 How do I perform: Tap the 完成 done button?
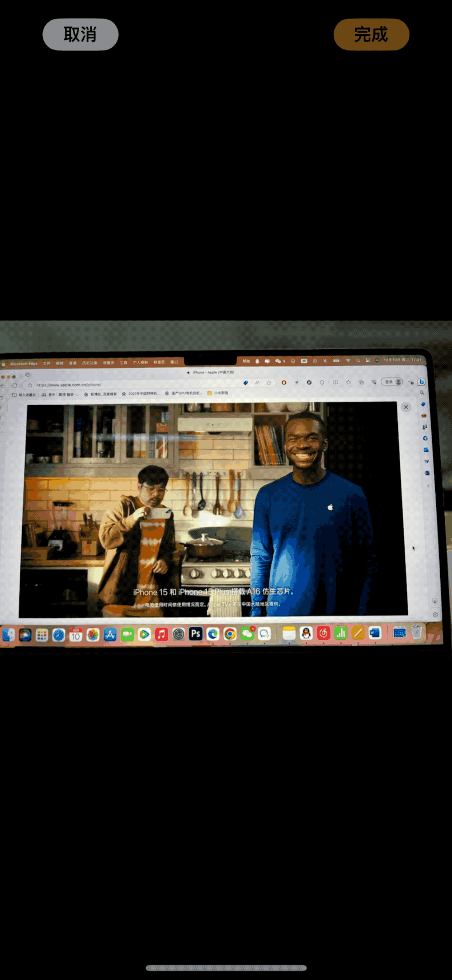pos(371,34)
